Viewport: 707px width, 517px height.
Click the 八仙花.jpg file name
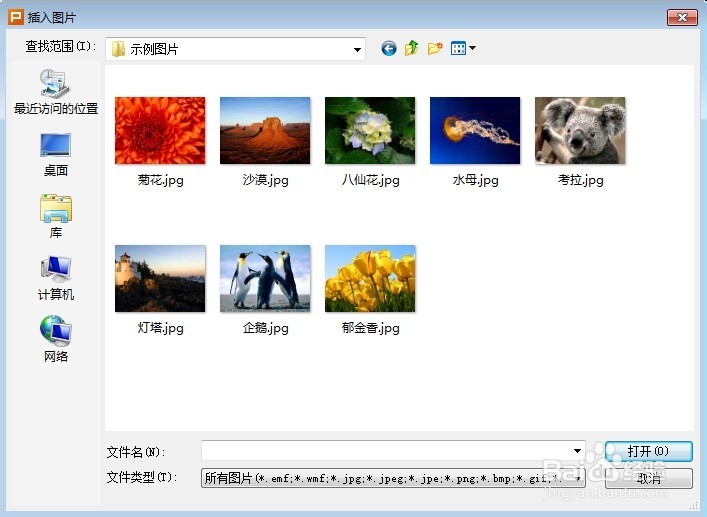pyautogui.click(x=371, y=180)
